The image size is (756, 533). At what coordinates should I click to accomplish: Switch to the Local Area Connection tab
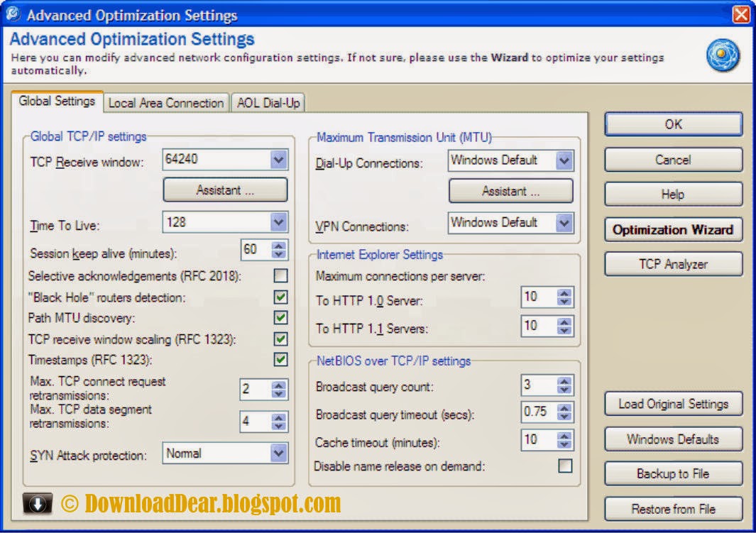(x=165, y=102)
